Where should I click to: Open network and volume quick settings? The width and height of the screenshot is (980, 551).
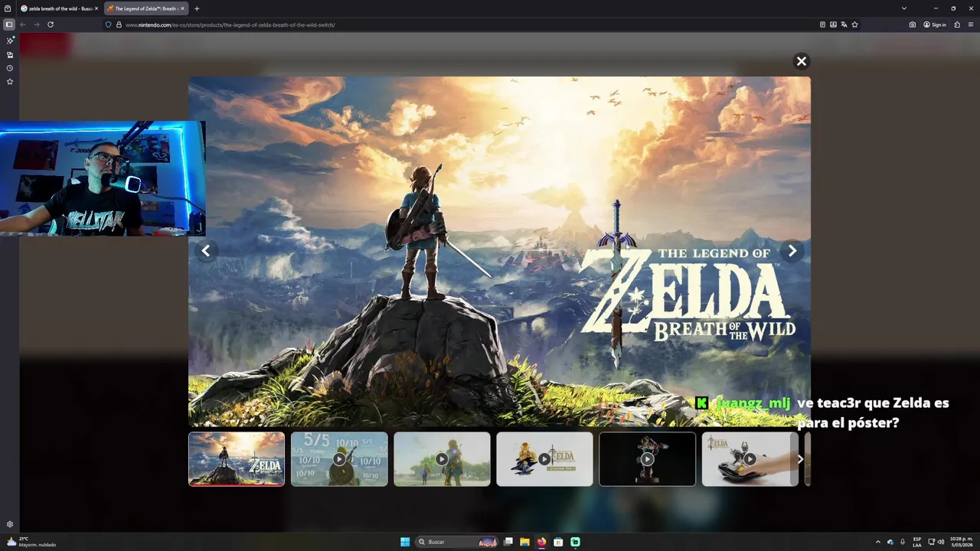[936, 542]
